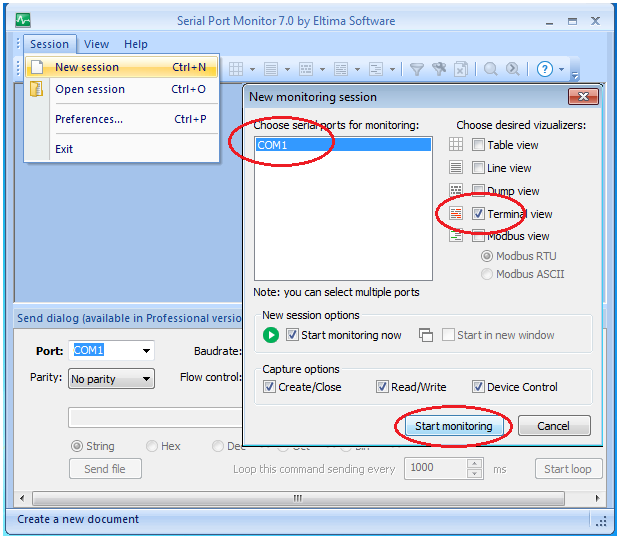Image resolution: width=617 pixels, height=538 pixels.
Task: Uncheck the Terminal view checkbox
Action: (x=478, y=214)
